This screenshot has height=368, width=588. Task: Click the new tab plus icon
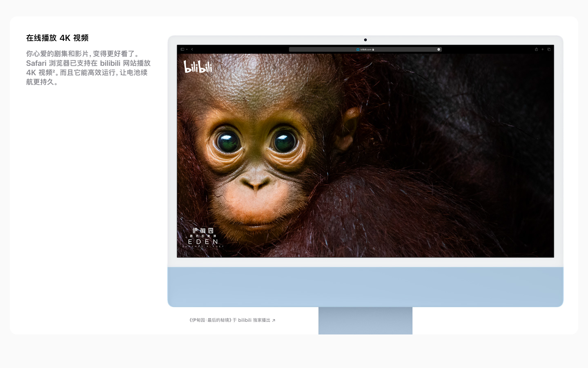pyautogui.click(x=543, y=49)
